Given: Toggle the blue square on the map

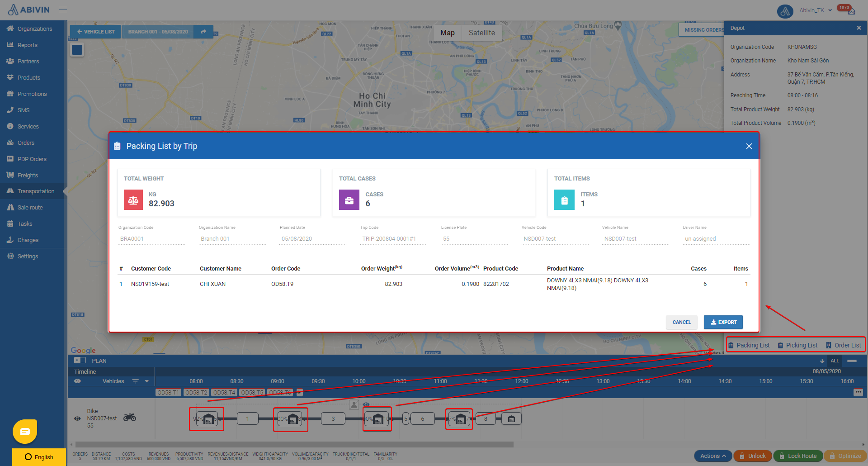Looking at the screenshot, I should coord(77,50).
